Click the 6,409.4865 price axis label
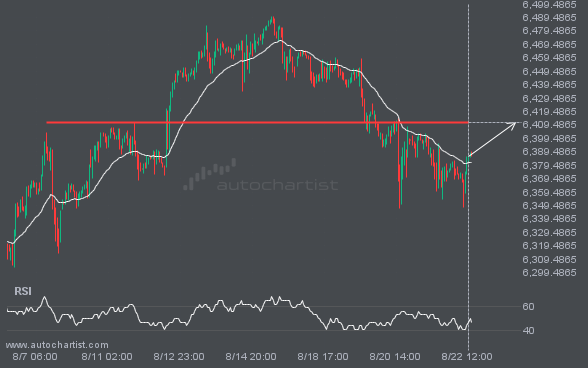Image resolution: width=588 pixels, height=368 pixels. click(x=549, y=125)
